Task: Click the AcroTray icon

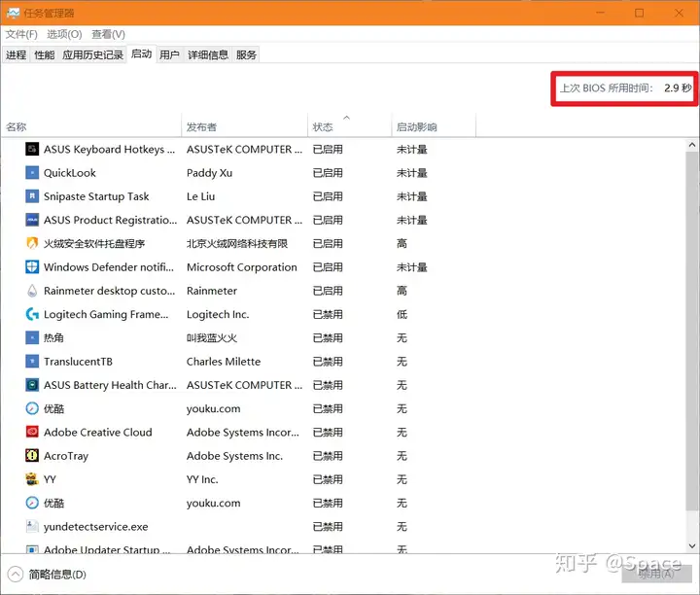Action: pos(32,456)
